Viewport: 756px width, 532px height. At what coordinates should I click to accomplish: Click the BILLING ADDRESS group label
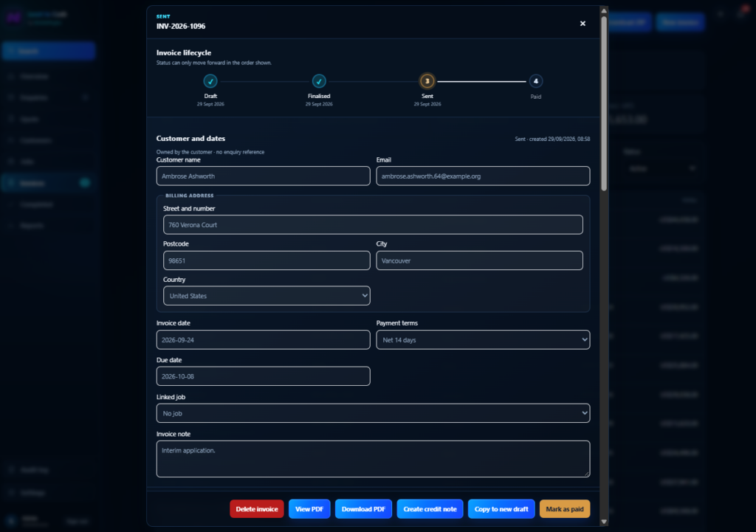(x=190, y=196)
